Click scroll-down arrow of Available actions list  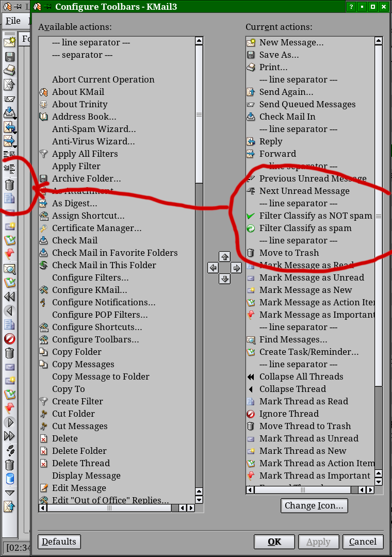click(x=199, y=499)
